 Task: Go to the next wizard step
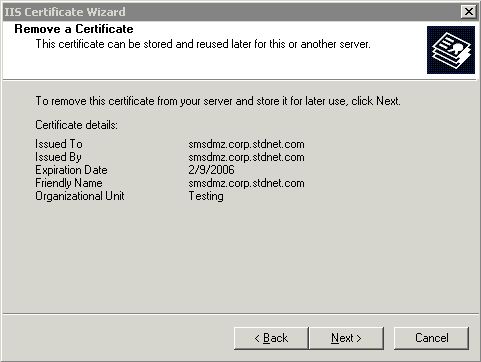[346, 338]
